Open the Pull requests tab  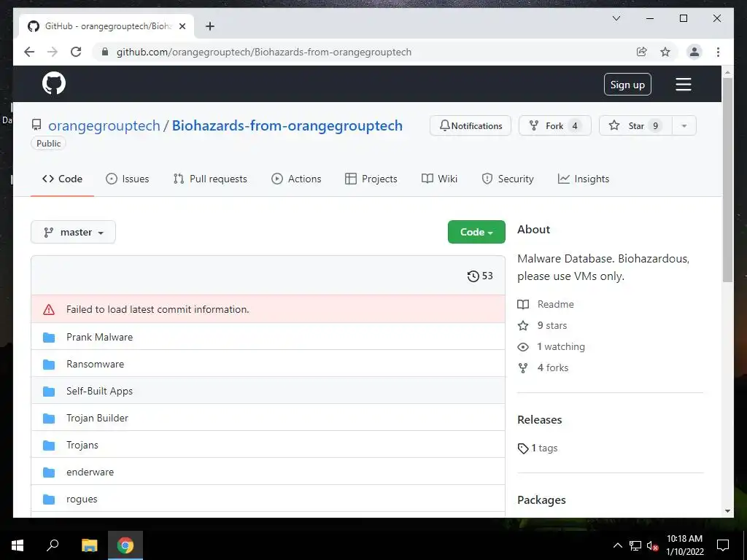tap(210, 179)
